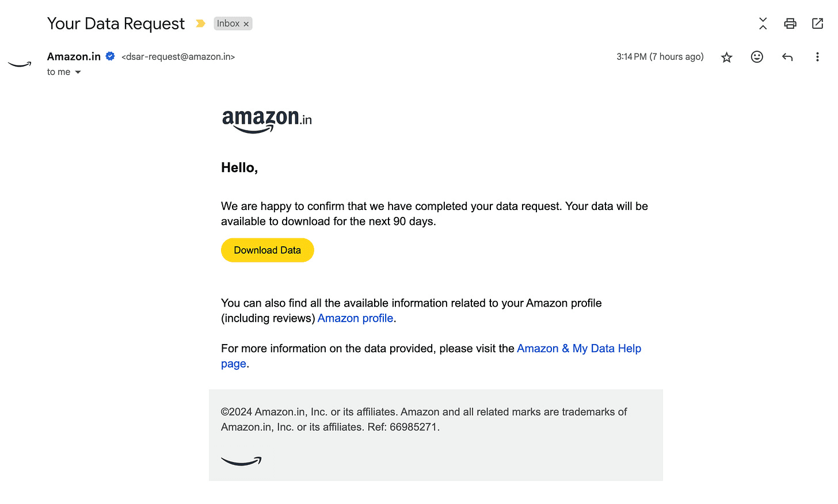Open the emoji reaction picker
This screenshot has height=504, width=838.
coord(757,56)
